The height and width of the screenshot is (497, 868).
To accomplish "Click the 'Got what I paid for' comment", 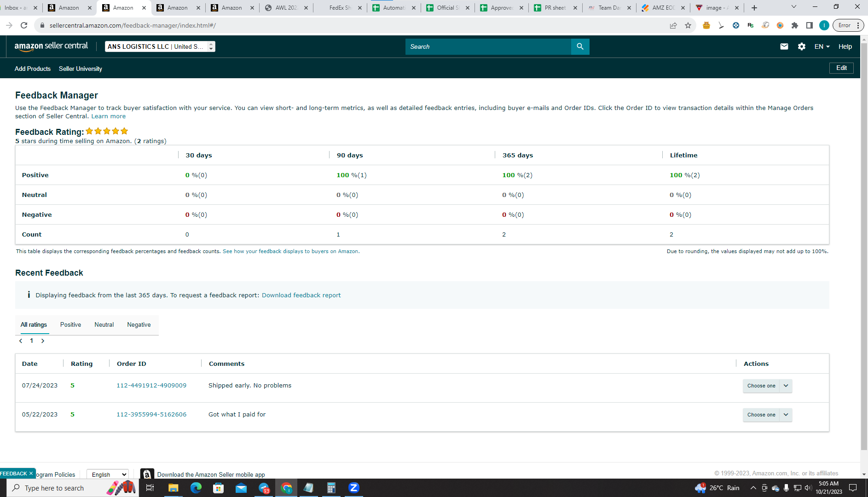I will pos(237,415).
